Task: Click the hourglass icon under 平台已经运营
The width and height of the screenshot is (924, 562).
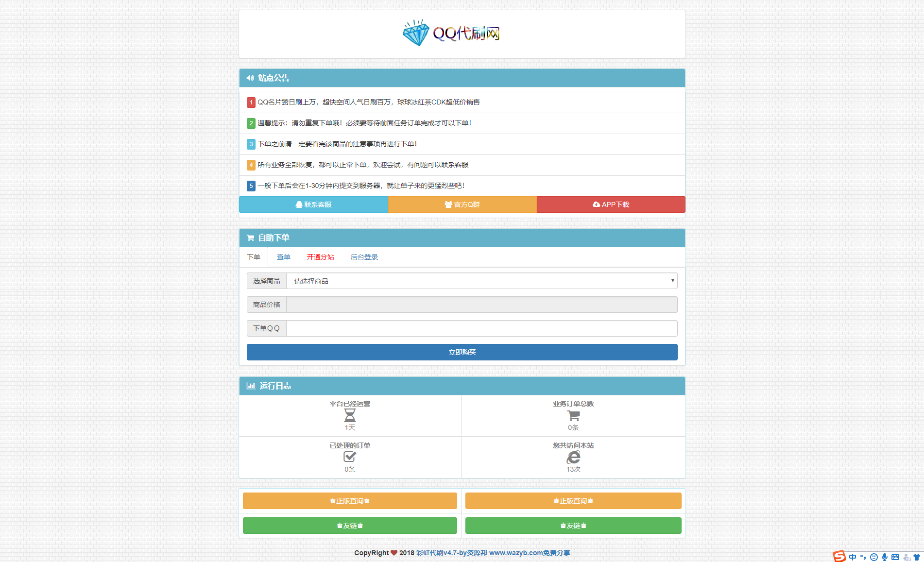Action: coord(350,415)
